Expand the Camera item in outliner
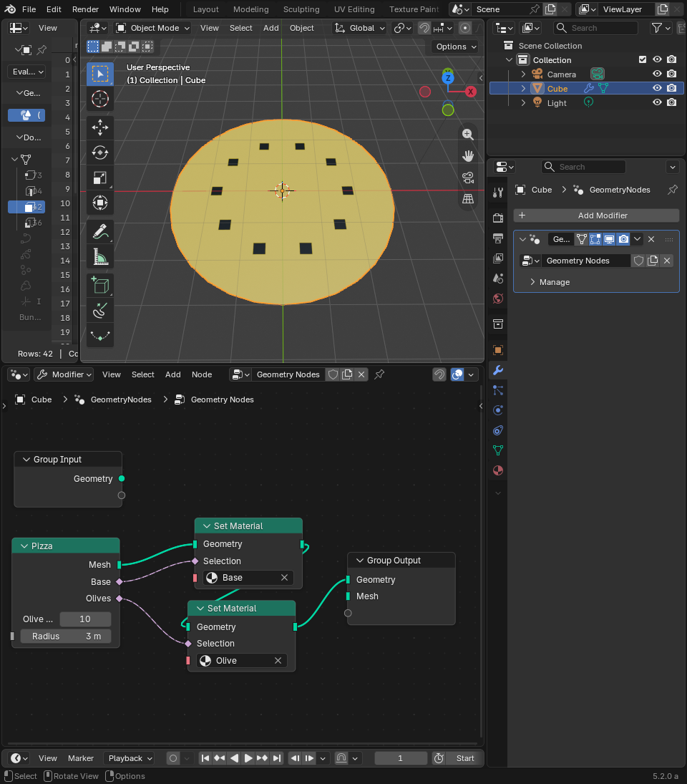This screenshot has width=687, height=784. pyautogui.click(x=523, y=74)
